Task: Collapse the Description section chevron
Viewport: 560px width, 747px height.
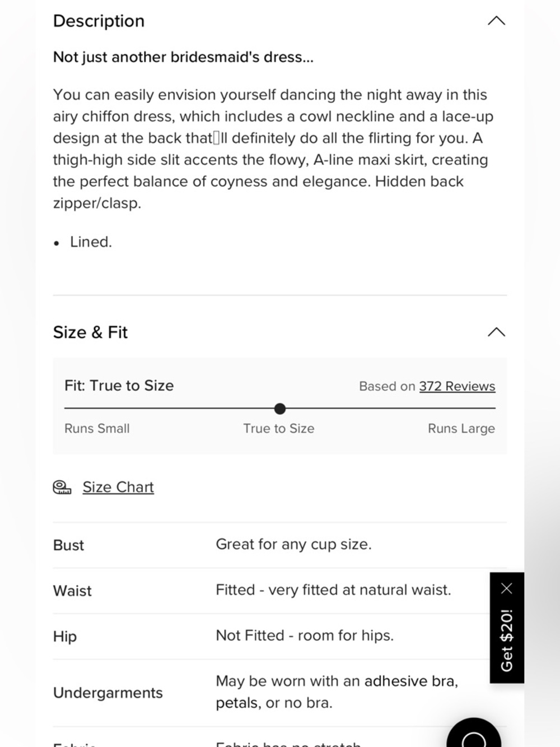Action: [496, 21]
